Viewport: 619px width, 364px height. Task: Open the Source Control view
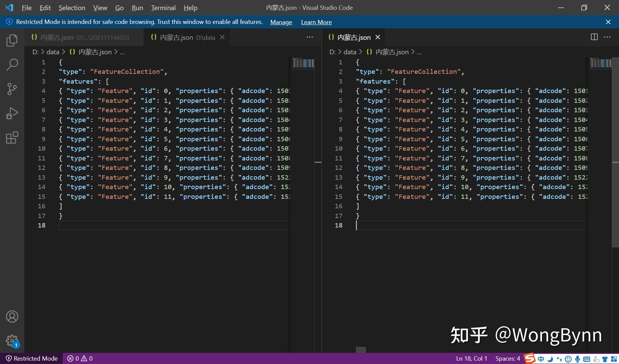(12, 89)
